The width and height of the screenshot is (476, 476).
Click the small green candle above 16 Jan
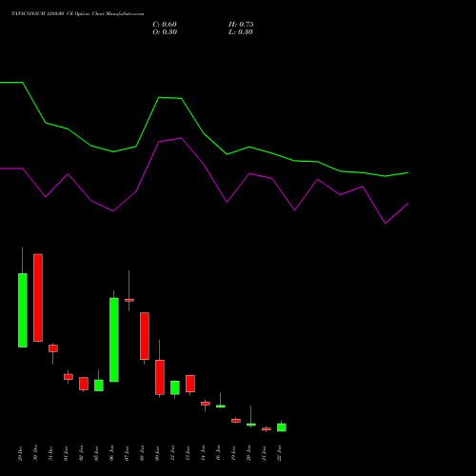(x=221, y=406)
